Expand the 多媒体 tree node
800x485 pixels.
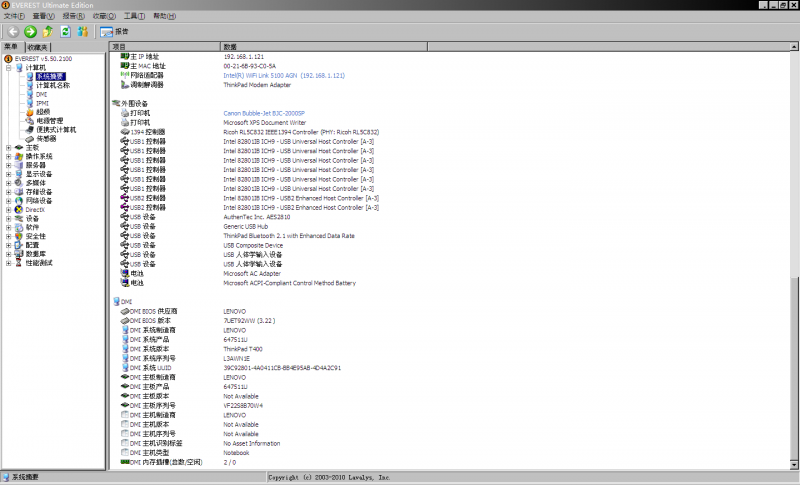click(9, 183)
